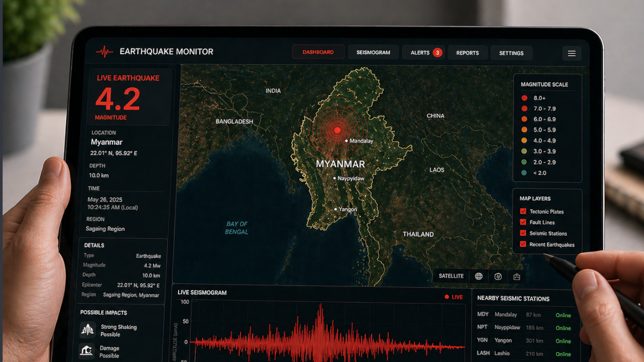
Task: Click the Satellite map button
Action: tap(451, 276)
